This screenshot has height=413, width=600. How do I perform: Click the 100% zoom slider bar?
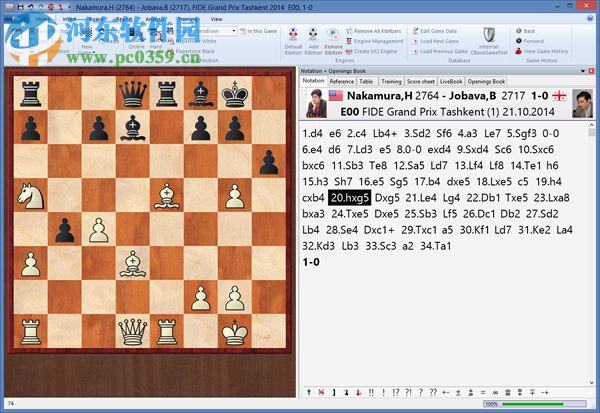pyautogui.click(x=535, y=404)
